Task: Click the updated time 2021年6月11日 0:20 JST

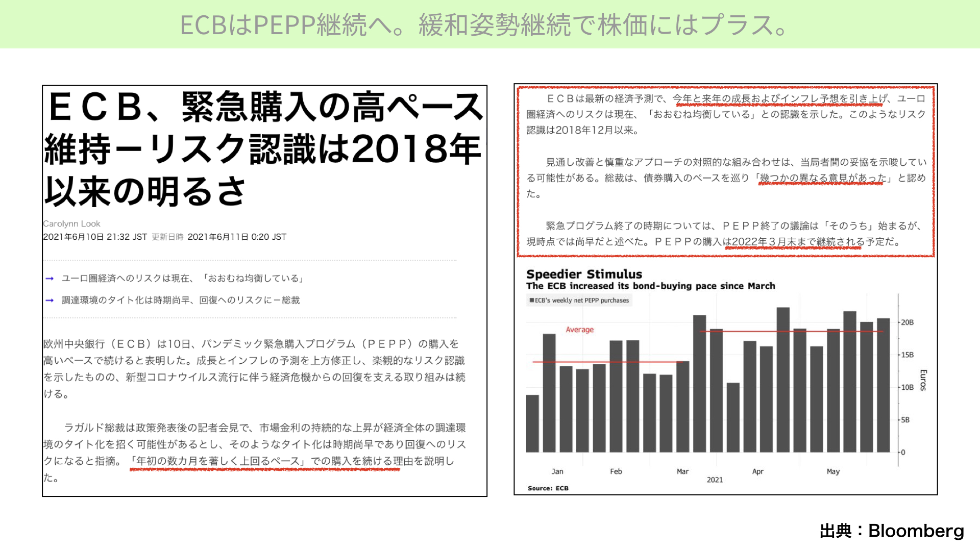Action: (x=237, y=237)
